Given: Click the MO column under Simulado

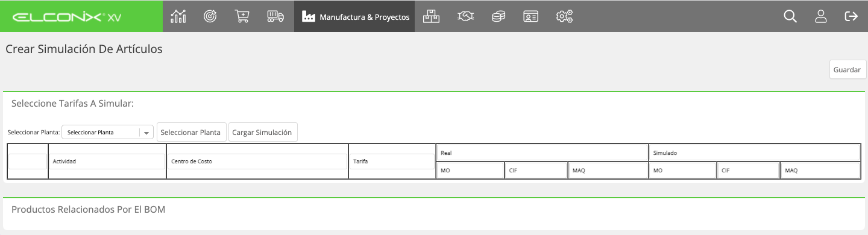Looking at the screenshot, I should coord(682,171).
